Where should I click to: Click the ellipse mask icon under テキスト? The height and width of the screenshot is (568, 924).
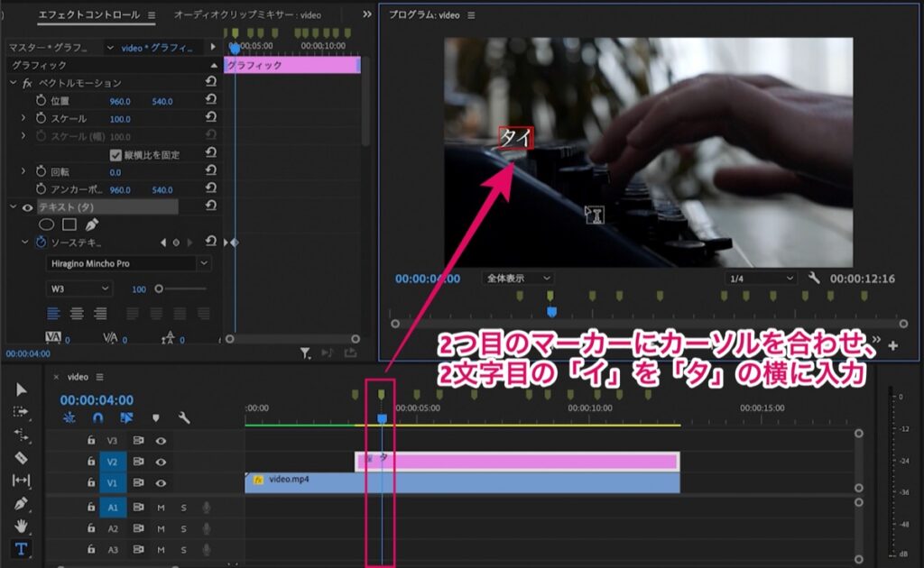46,224
